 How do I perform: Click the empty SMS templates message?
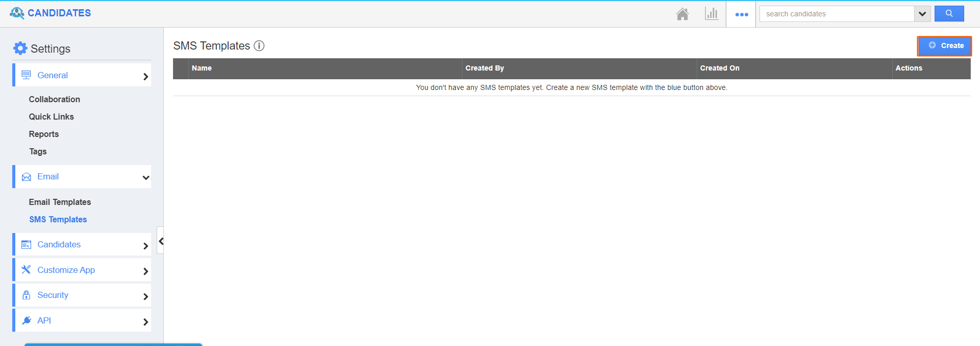click(572, 87)
